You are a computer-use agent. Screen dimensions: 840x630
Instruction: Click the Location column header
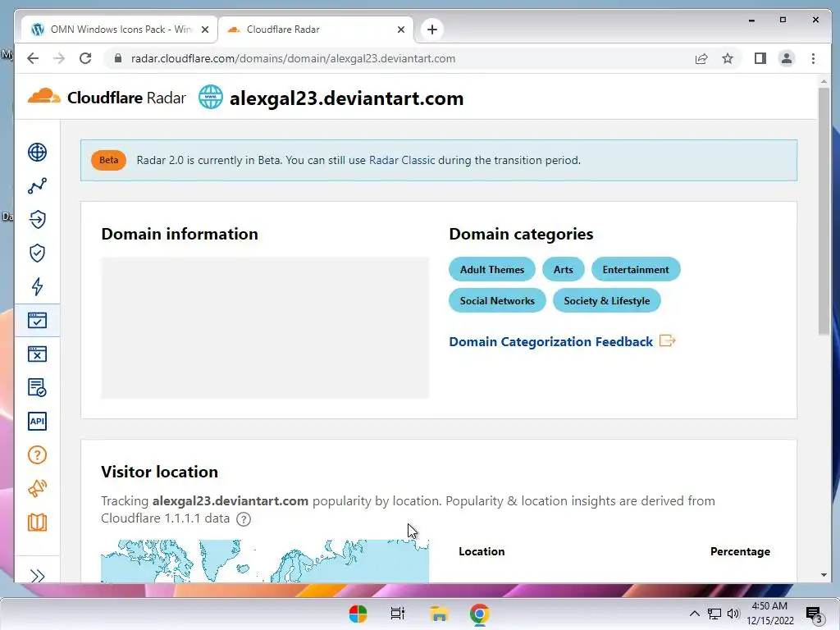481,551
